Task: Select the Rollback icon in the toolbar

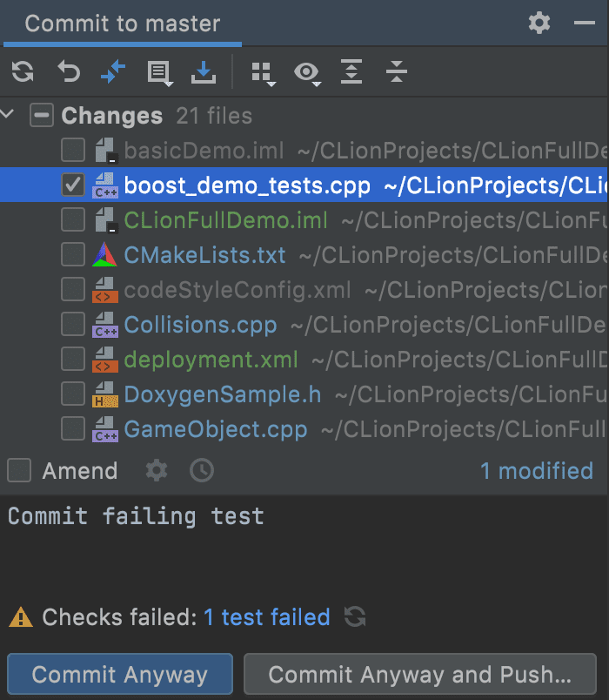Action: pyautogui.click(x=69, y=73)
